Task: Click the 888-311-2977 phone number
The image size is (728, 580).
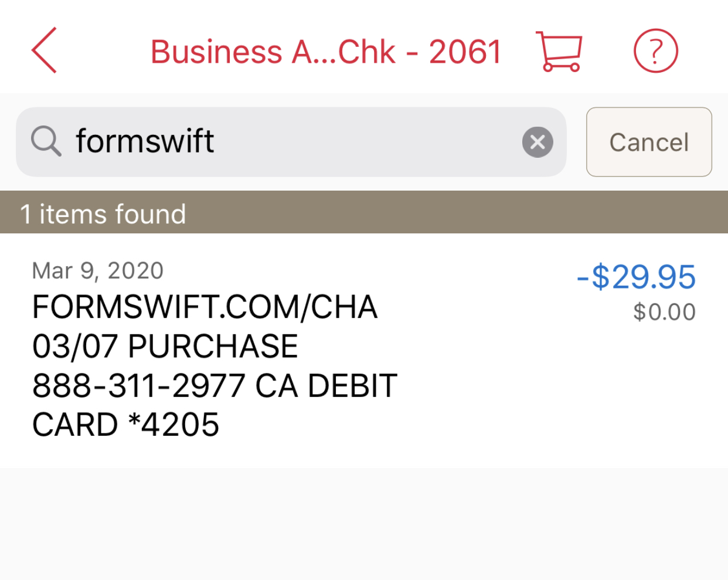Action: [138, 386]
